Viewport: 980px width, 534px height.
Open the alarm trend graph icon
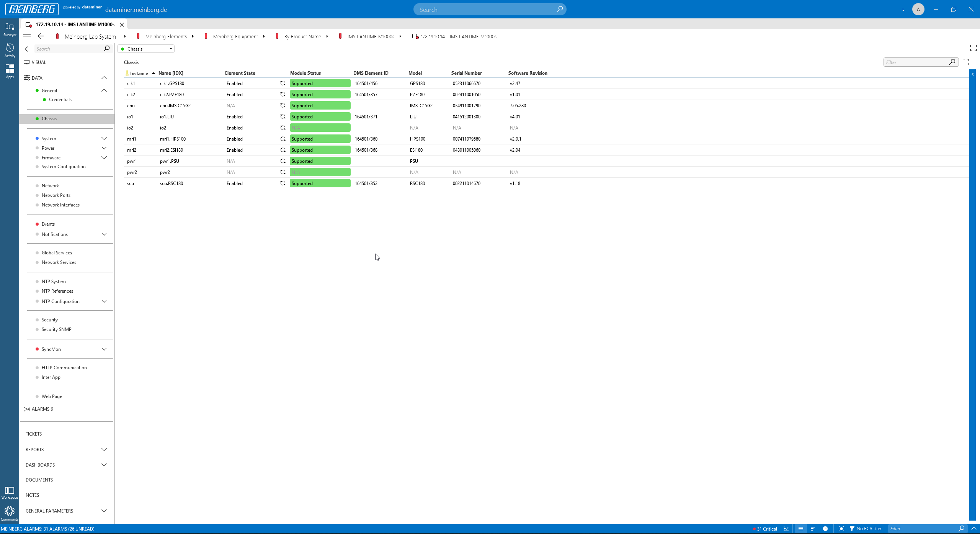786,529
